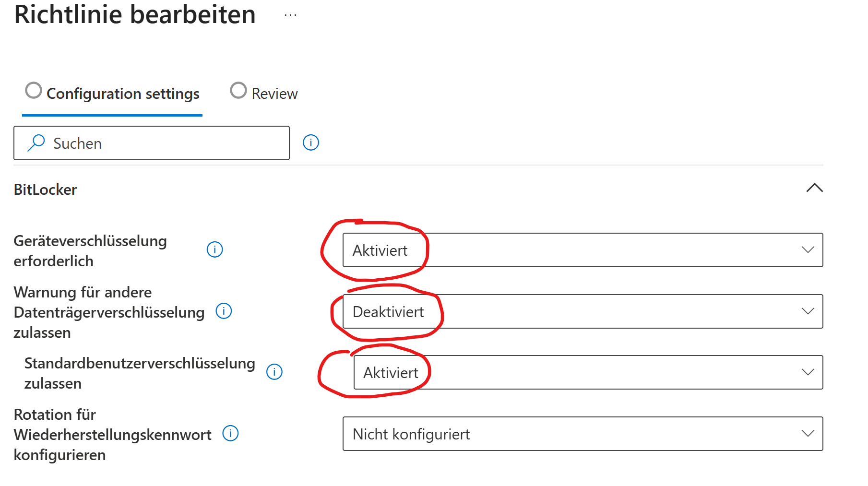Image resolution: width=868 pixels, height=486 pixels.
Task: Select the Configuration settings step circle
Action: coord(34,90)
